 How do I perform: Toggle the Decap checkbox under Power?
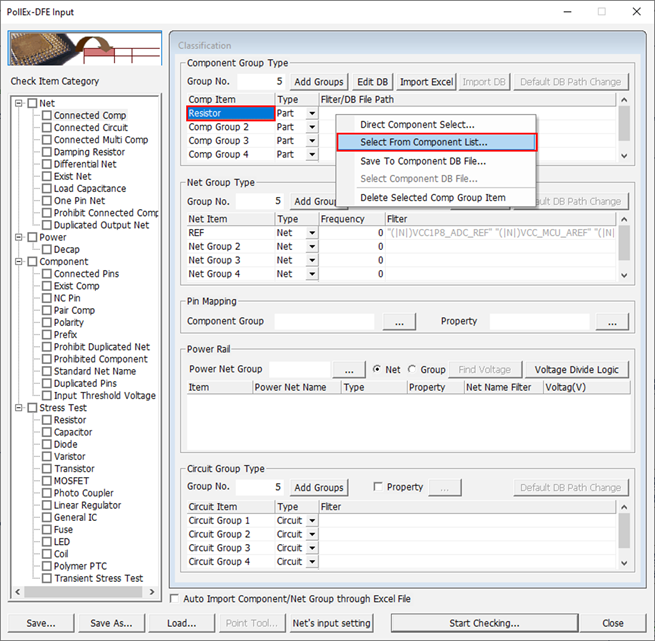pos(47,250)
